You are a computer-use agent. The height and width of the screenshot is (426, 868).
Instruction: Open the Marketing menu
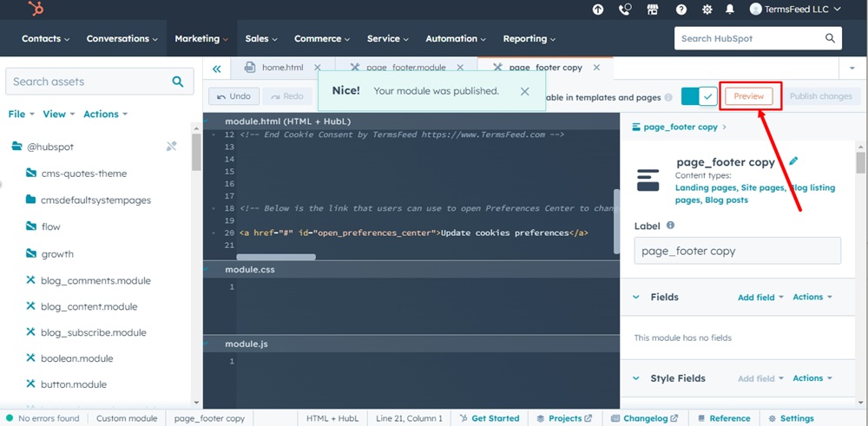pyautogui.click(x=201, y=39)
